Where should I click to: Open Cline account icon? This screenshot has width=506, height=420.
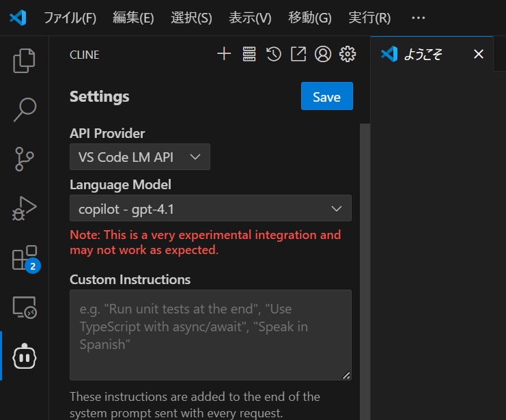(x=323, y=54)
